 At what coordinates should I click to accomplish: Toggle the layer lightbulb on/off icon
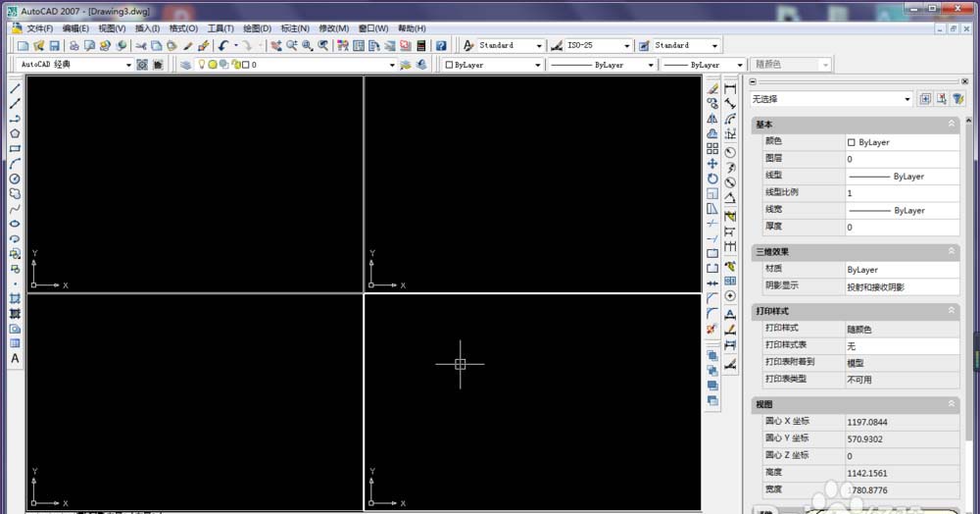[202, 65]
